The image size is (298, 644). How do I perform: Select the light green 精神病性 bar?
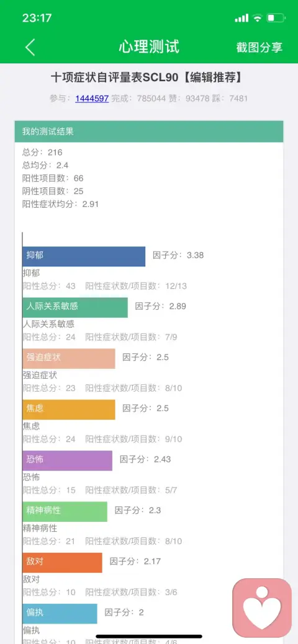(65, 512)
